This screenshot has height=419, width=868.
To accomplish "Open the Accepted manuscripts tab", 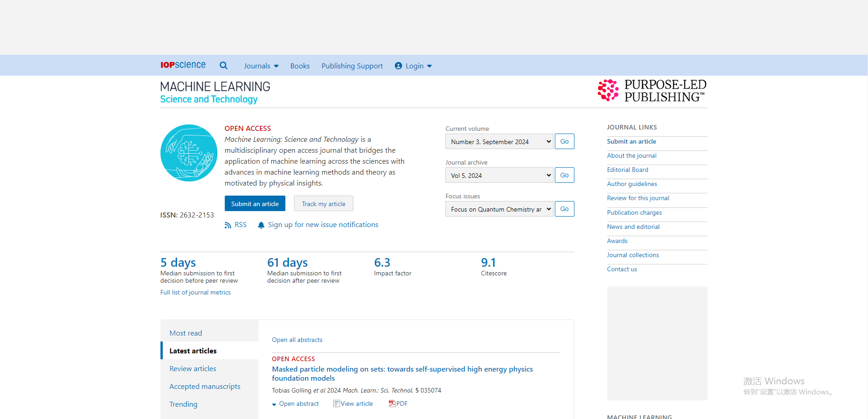I will coord(205,387).
